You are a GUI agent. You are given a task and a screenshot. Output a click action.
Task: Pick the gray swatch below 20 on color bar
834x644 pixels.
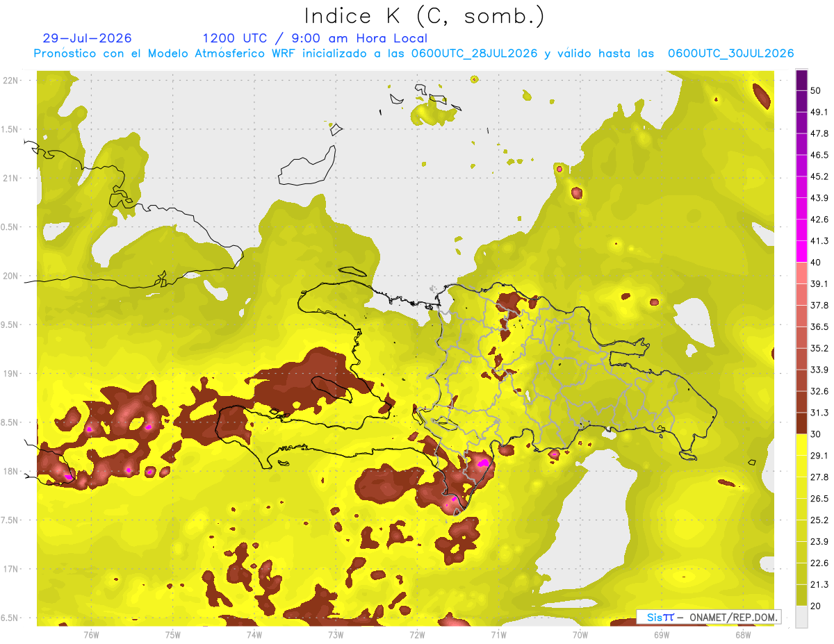(801, 617)
